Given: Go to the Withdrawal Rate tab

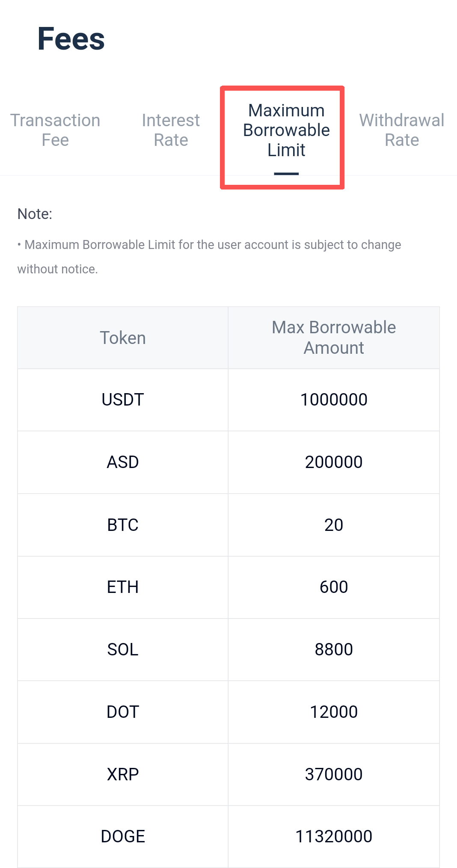Looking at the screenshot, I should coord(401,130).
